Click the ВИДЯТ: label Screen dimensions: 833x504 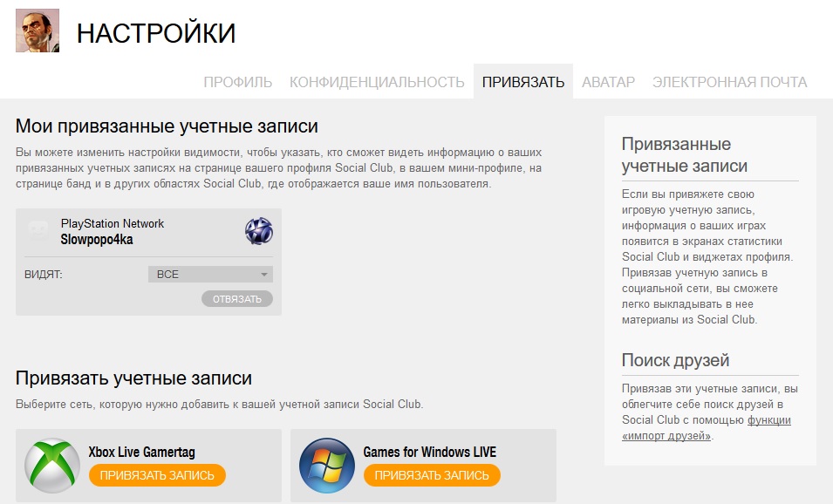(x=43, y=275)
